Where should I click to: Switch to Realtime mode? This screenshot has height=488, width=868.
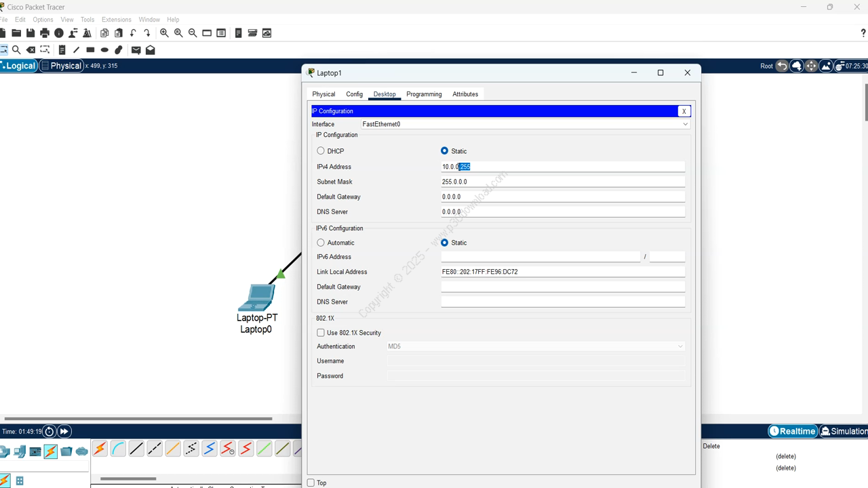[792, 431]
